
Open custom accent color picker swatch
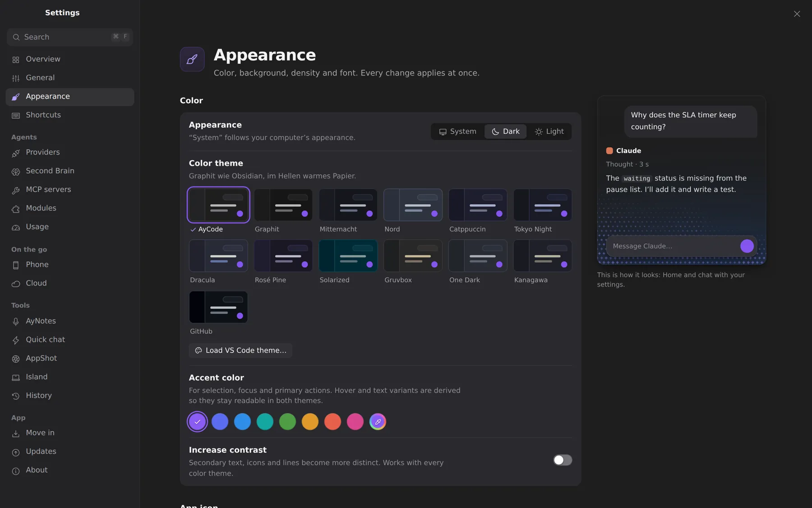(x=378, y=422)
